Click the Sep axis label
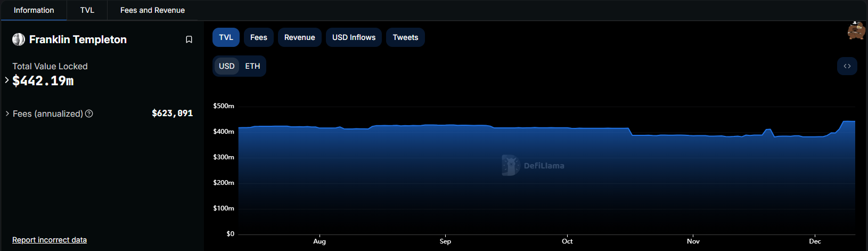The image size is (868, 251). pos(445,241)
